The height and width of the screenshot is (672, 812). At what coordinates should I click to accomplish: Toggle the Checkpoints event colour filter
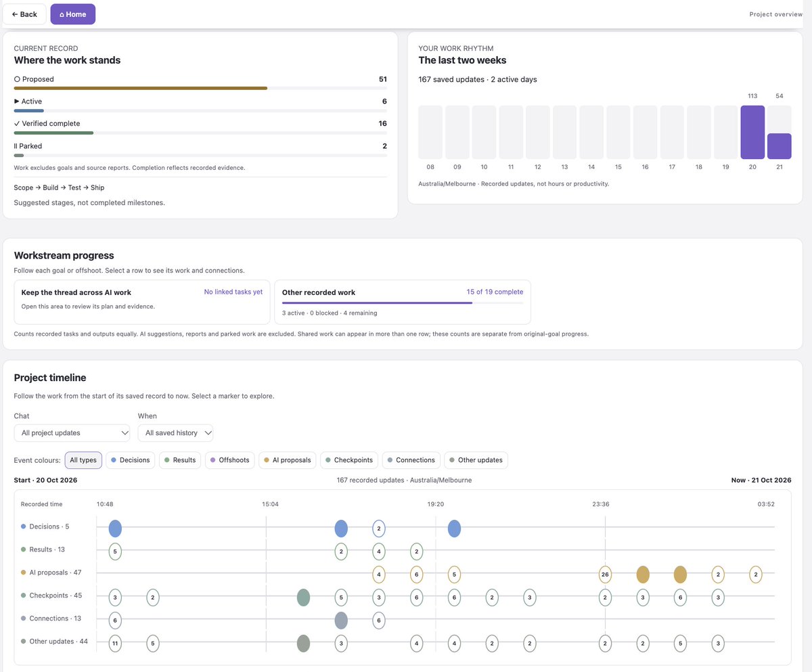349,460
